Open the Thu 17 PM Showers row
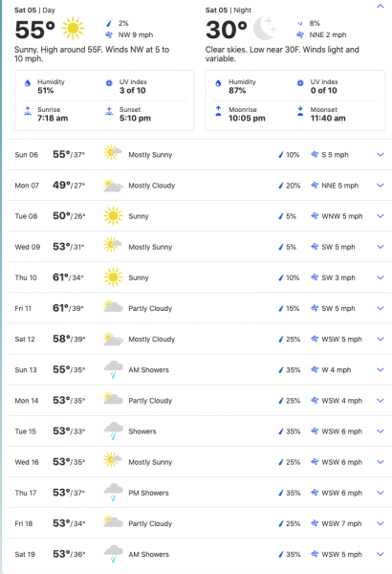 [x=199, y=493]
